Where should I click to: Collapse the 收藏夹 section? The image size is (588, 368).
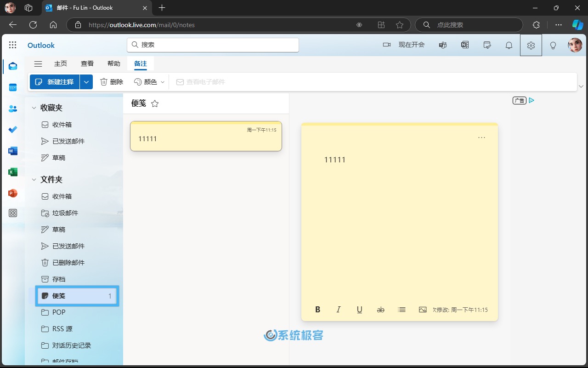coord(34,108)
